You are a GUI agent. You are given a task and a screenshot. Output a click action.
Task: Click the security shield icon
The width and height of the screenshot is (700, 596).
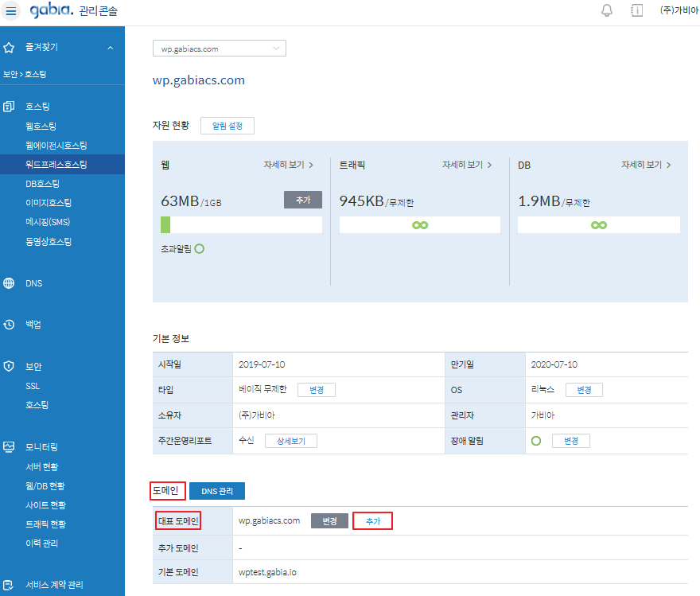click(9, 367)
